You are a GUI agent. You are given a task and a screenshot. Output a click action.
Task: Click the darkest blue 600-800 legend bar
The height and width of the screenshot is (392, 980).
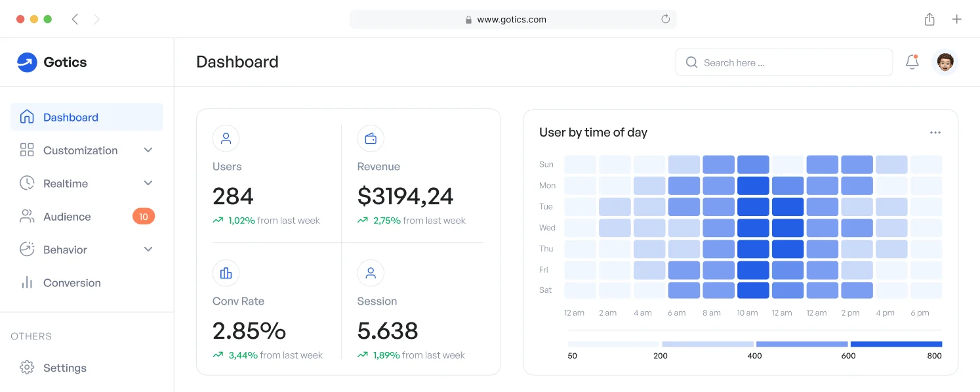[x=895, y=344]
